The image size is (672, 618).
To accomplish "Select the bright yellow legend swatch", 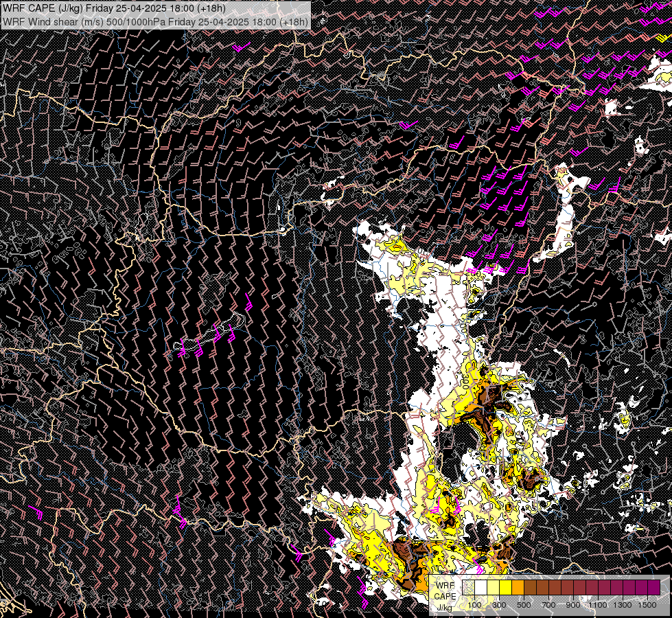I will tap(506, 587).
